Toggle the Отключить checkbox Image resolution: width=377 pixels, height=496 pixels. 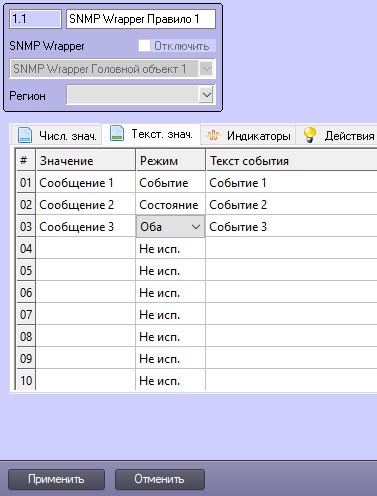(144, 46)
